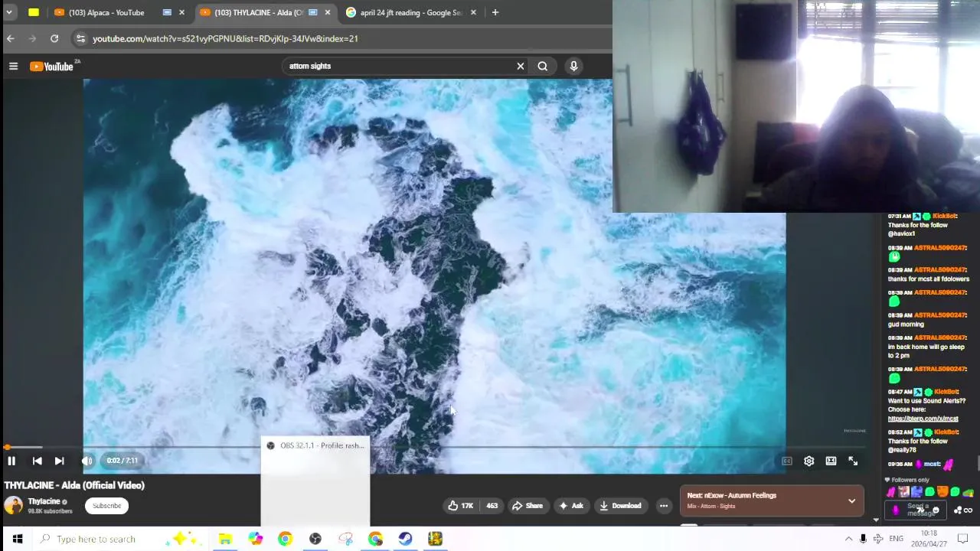Switch to theater mode view
The height and width of the screenshot is (551, 980).
pyautogui.click(x=831, y=461)
